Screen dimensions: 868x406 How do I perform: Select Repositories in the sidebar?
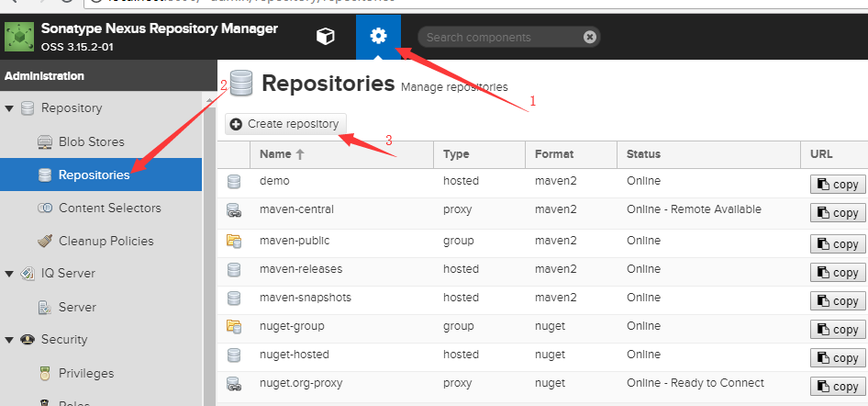(101, 175)
